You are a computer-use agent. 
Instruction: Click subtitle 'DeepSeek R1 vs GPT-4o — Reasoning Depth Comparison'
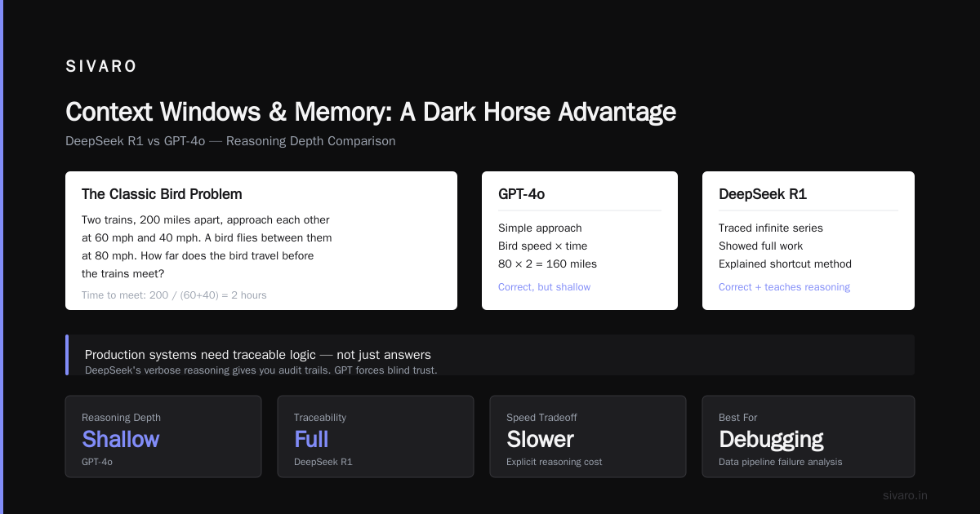tap(230, 141)
